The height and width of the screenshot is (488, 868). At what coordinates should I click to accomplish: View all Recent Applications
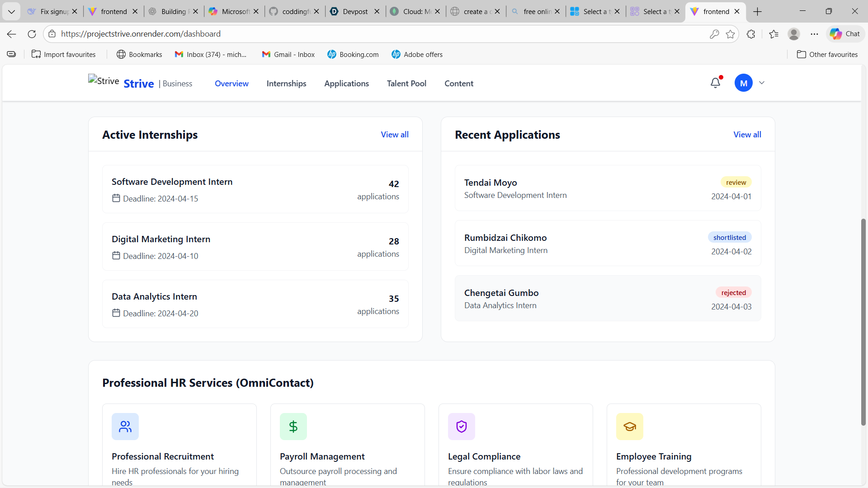click(747, 134)
